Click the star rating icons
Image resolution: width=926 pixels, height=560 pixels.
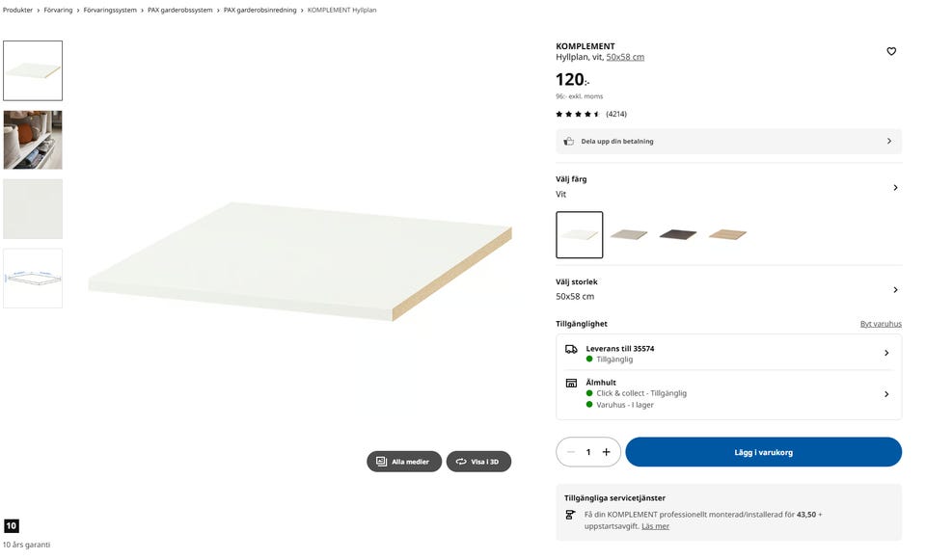coord(578,114)
